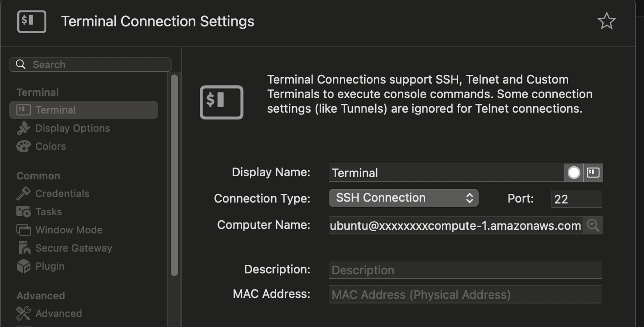Go to the Advanced settings page

pyautogui.click(x=59, y=313)
